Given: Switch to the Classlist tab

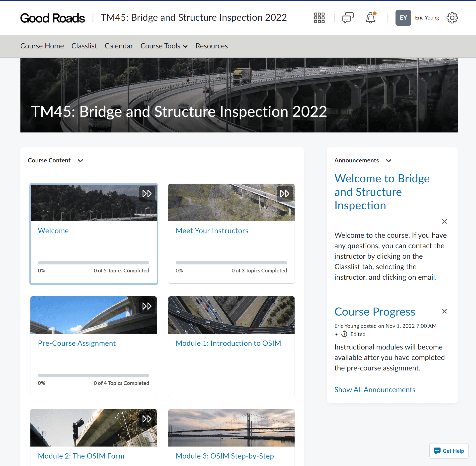Looking at the screenshot, I should coord(84,46).
